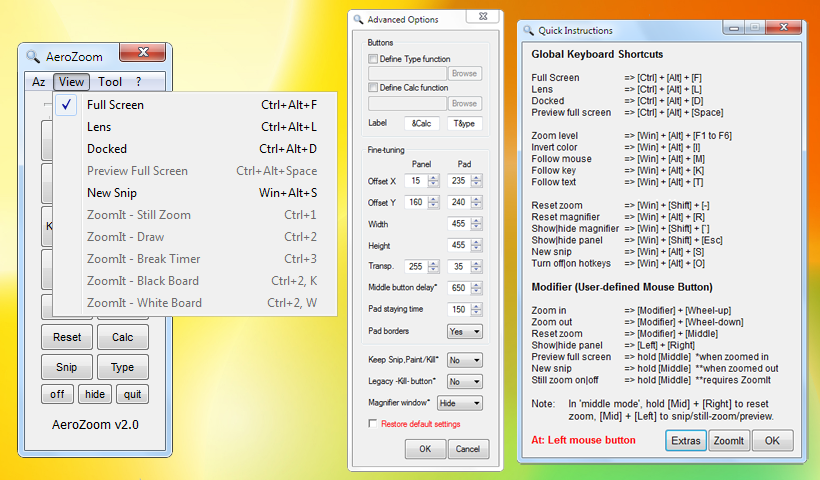This screenshot has height=480, width=820.
Task: Click the Calc button in AeroZoom
Action: click(122, 337)
